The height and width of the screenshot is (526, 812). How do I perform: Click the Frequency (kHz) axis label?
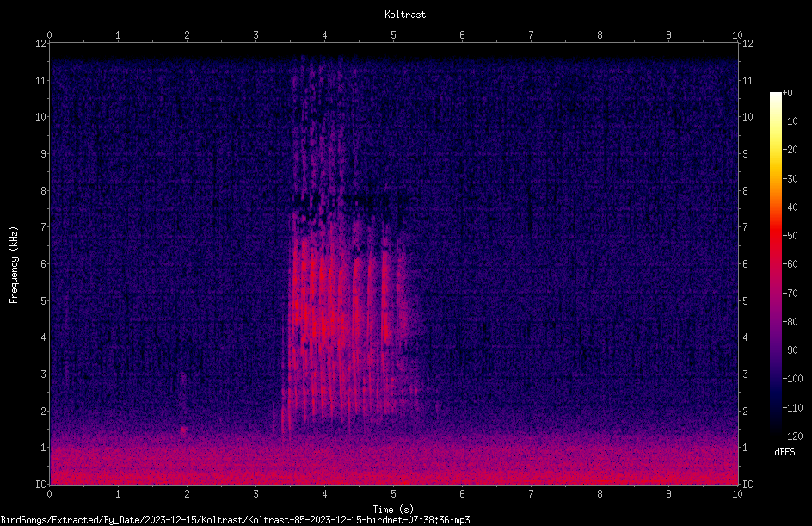(x=14, y=265)
